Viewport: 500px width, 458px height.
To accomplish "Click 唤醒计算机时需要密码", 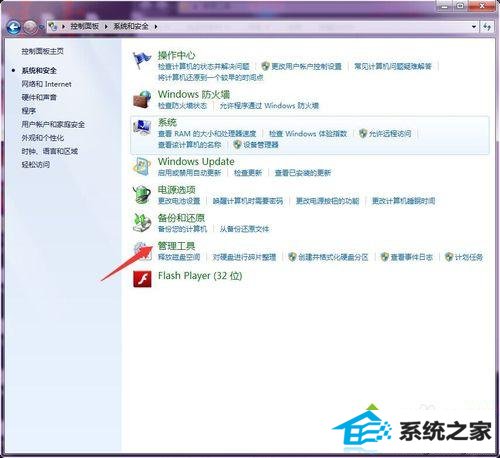I will [x=248, y=201].
